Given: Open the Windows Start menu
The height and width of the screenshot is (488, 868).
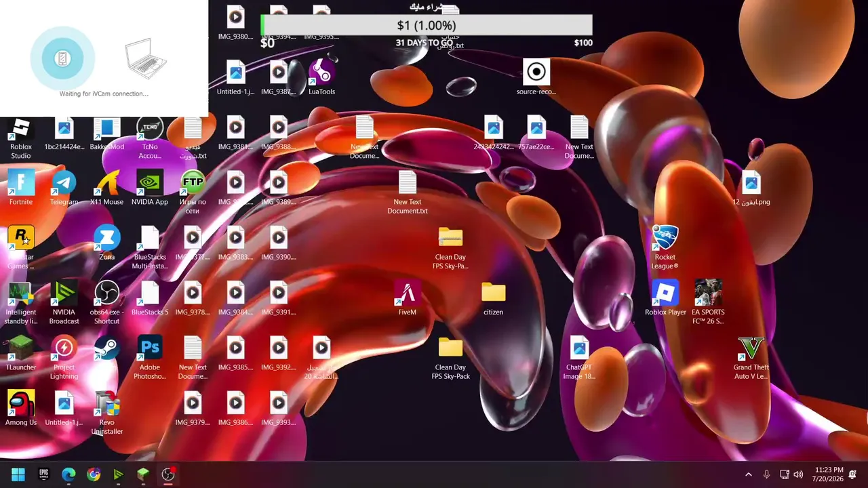Looking at the screenshot, I should pos(18,474).
